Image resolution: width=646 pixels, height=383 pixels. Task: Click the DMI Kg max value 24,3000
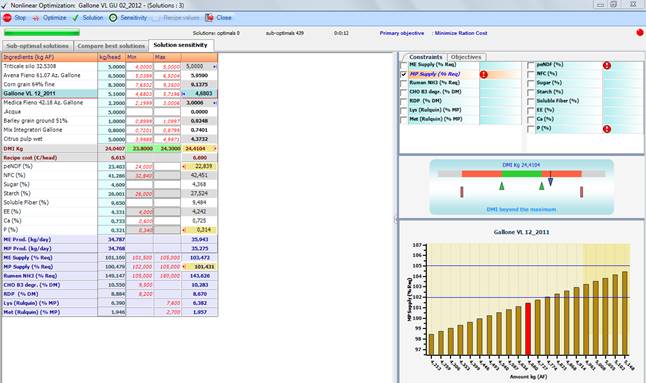(x=167, y=148)
